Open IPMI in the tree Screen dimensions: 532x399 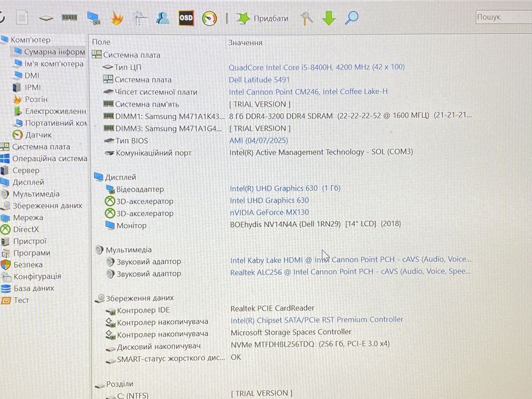tap(27, 87)
